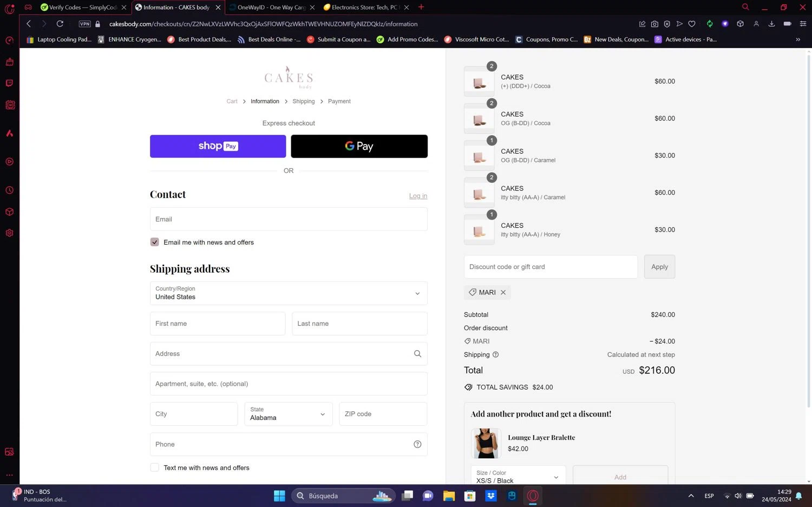812x507 pixels.
Task: Click the First name field
Action: tap(218, 324)
